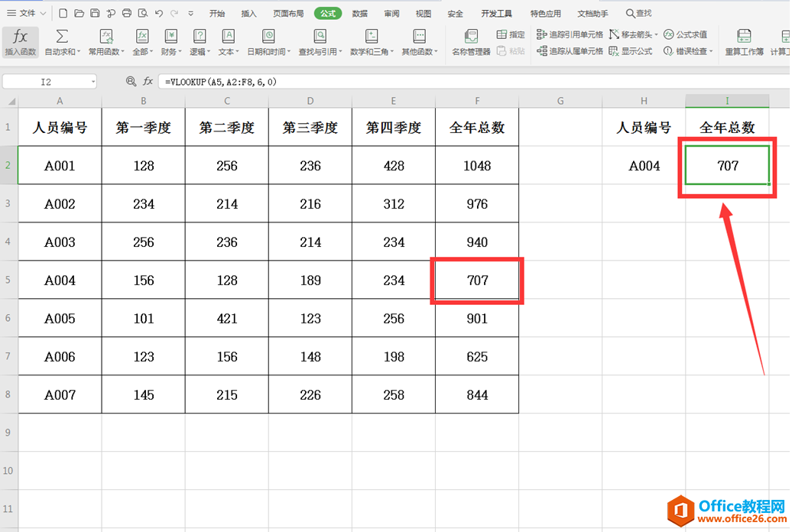Click the Print icon in quick toolbar
Screen dimensions: 792x532
click(x=127, y=13)
